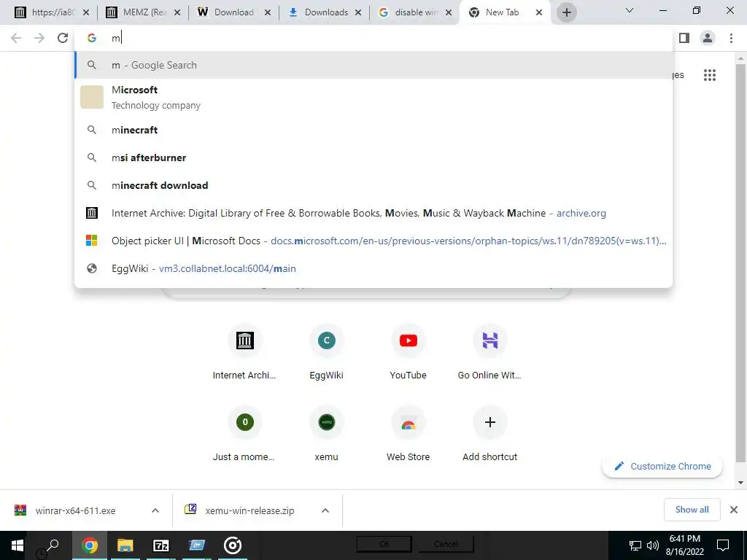
Task: Open the circular target taskbar app
Action: tap(233, 545)
